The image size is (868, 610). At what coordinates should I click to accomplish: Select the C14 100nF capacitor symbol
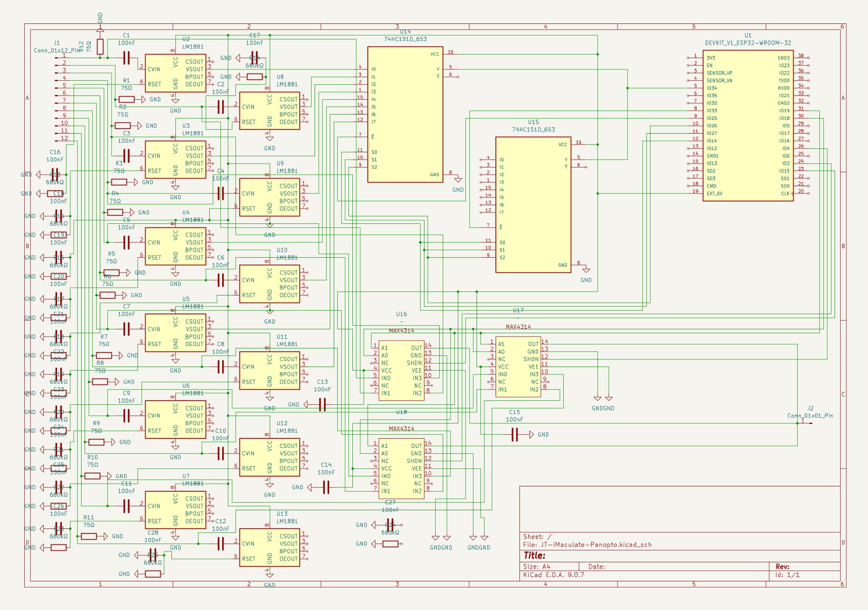coord(326,487)
